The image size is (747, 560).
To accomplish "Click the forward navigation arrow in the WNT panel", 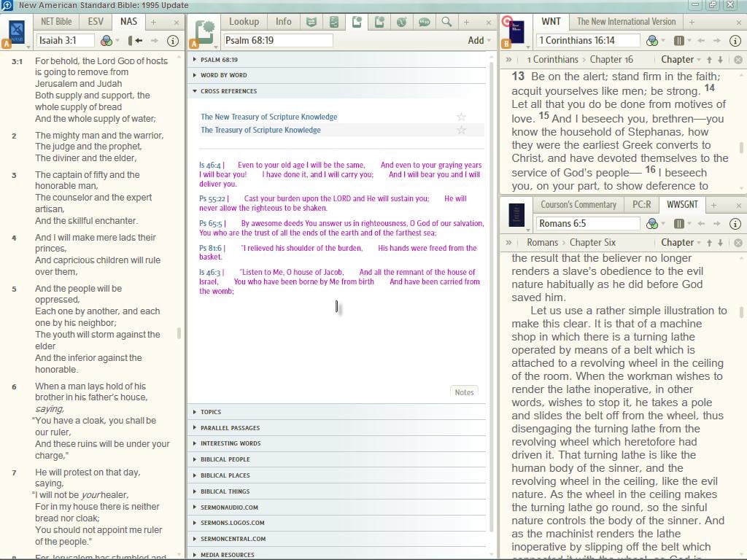I will 717,41.
